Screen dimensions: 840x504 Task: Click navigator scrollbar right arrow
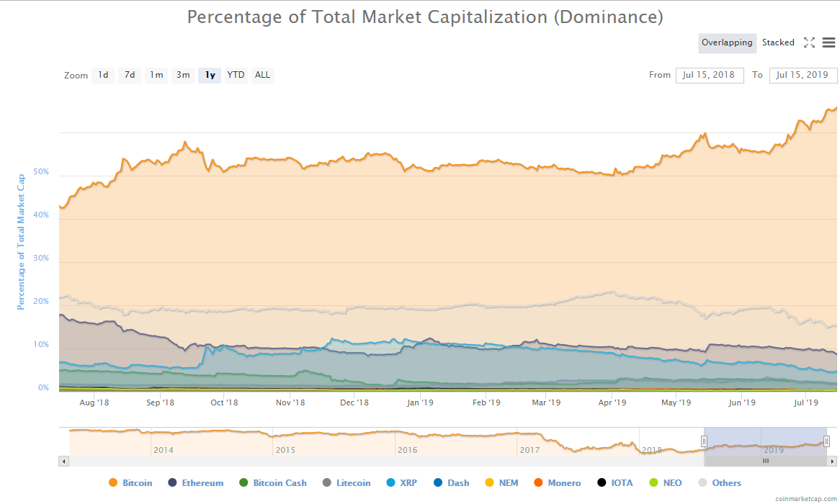(x=832, y=461)
